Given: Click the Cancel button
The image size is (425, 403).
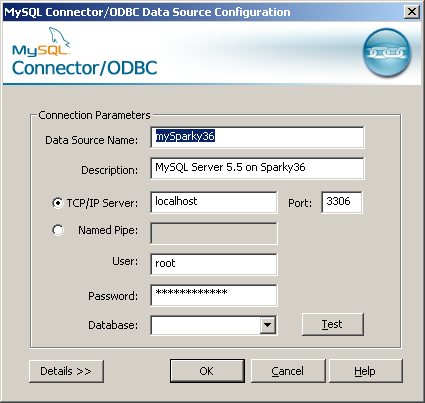Looking at the screenshot, I should (288, 371).
